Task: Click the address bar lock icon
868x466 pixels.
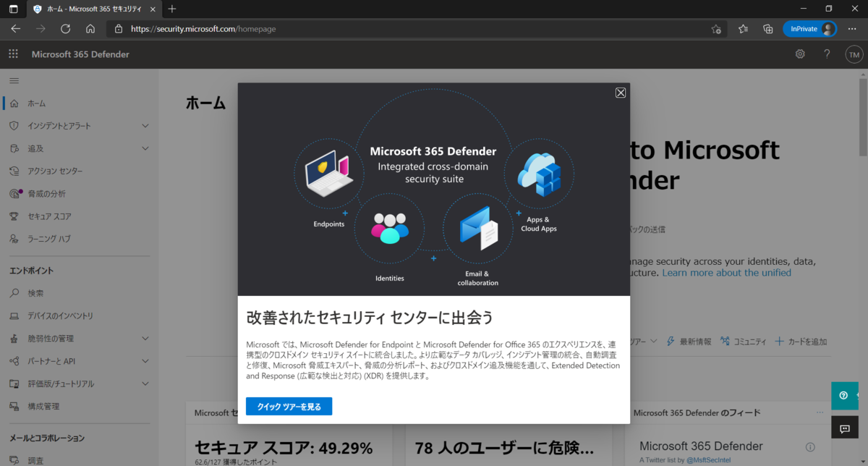Action: click(x=119, y=29)
